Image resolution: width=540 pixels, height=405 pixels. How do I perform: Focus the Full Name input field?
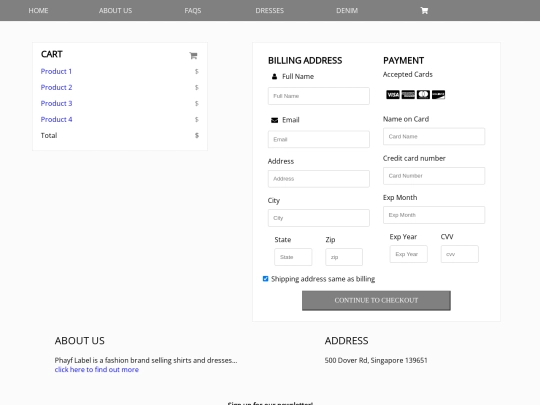[319, 96]
